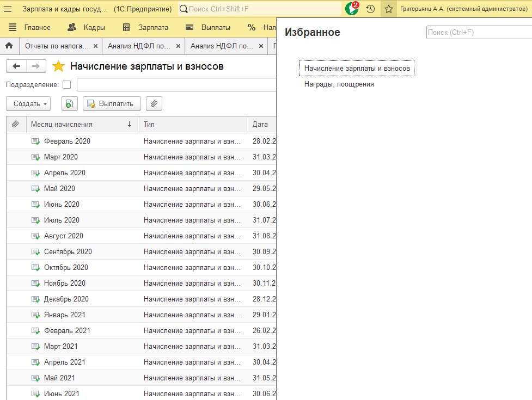Enable the Подразделение filter checkbox

67,85
